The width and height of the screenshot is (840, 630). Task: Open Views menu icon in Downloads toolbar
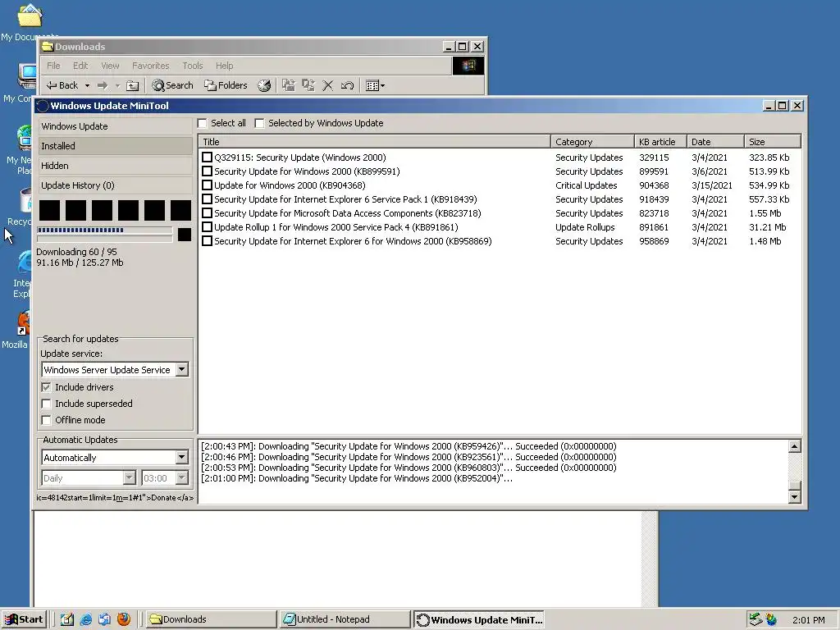pos(374,85)
